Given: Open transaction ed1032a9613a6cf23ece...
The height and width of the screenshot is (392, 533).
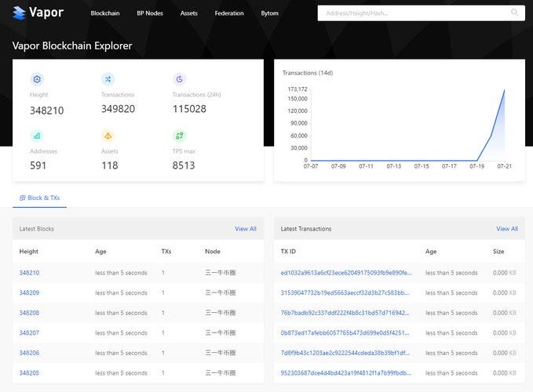Looking at the screenshot, I should coord(346,273).
